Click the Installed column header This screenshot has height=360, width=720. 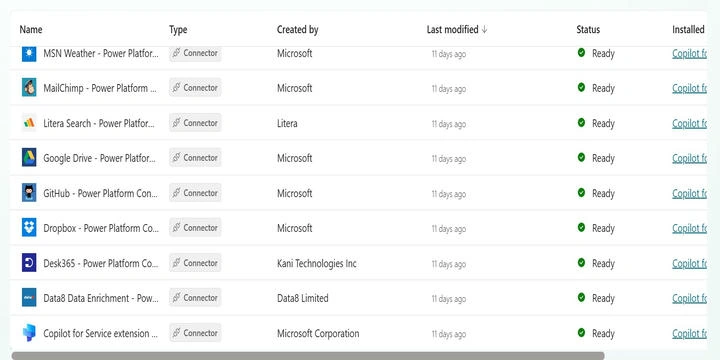pos(688,29)
